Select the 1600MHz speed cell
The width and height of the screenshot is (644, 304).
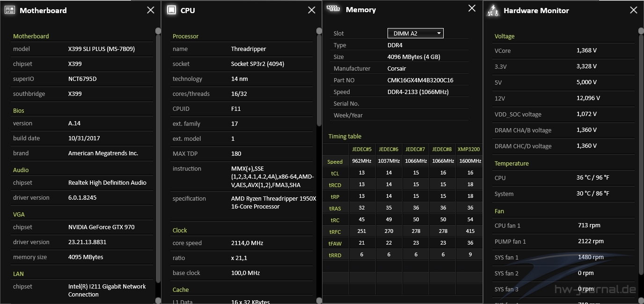click(470, 161)
